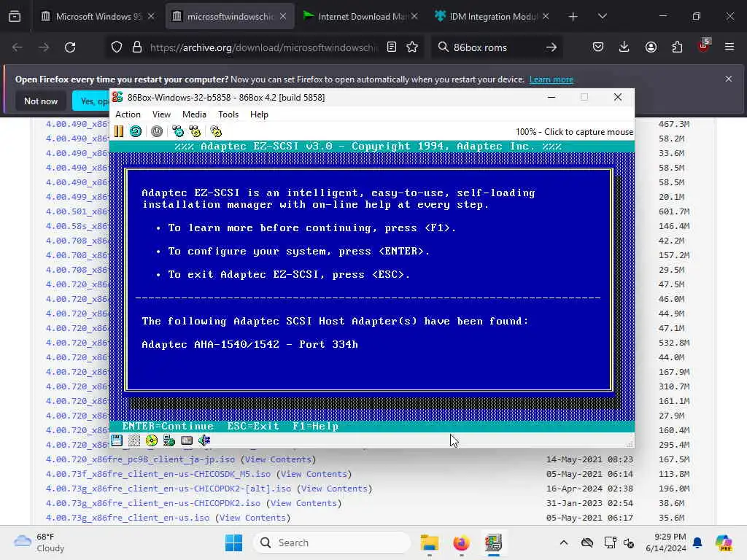The width and height of the screenshot is (747, 560).
Task: Click the hard disk status bar icon
Action: pyautogui.click(x=187, y=440)
